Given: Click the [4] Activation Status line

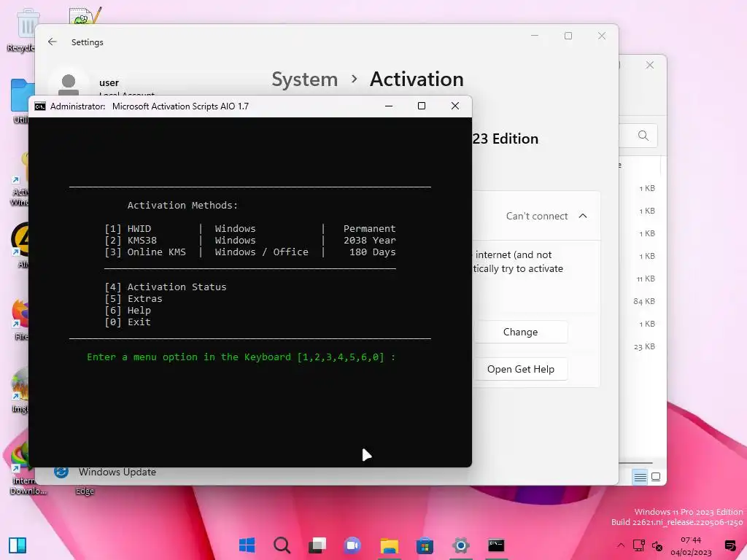Looking at the screenshot, I should (166, 287).
